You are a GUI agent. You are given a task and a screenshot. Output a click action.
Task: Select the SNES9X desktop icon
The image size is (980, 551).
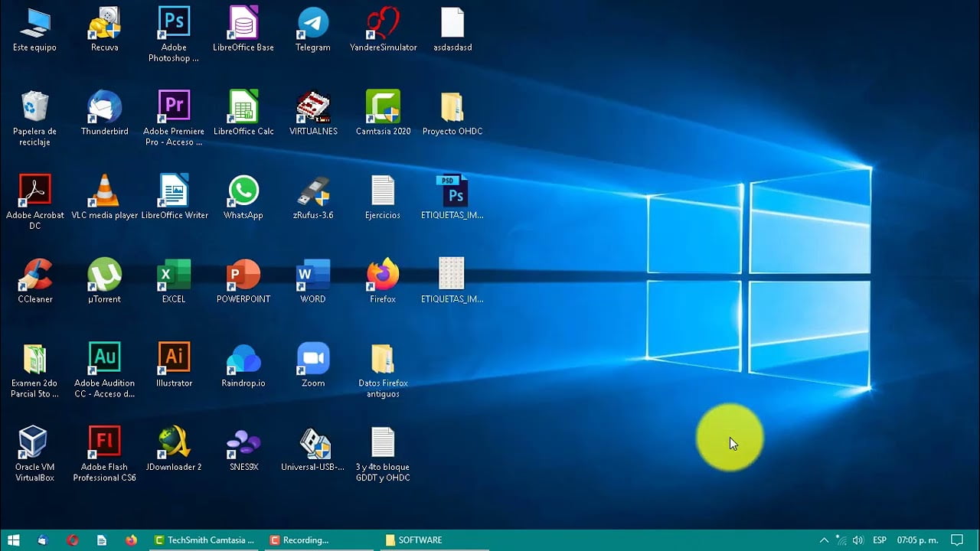click(x=243, y=448)
